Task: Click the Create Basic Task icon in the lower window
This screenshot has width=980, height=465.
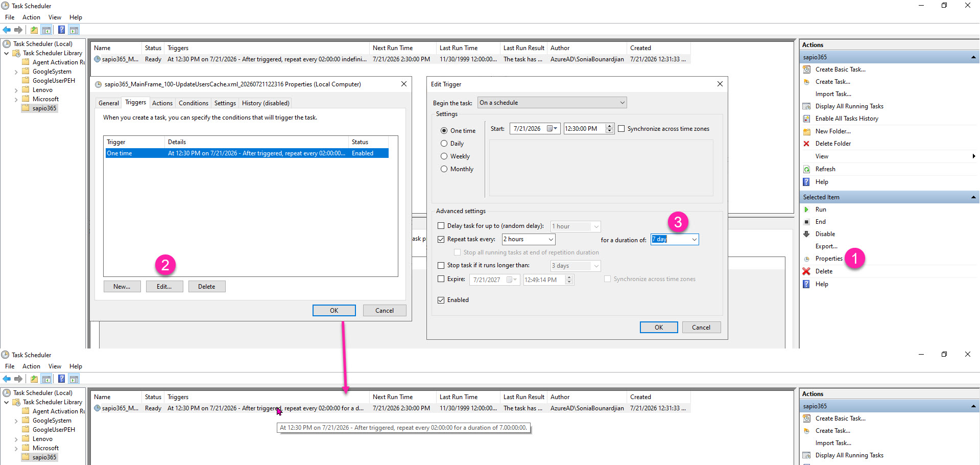Action: pyautogui.click(x=807, y=418)
